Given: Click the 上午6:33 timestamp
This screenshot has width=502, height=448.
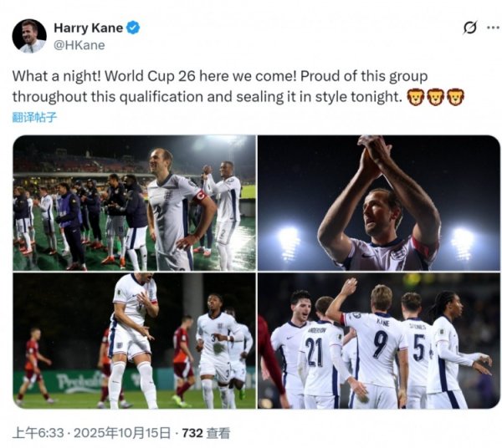Looking at the screenshot, I should pos(33,432).
